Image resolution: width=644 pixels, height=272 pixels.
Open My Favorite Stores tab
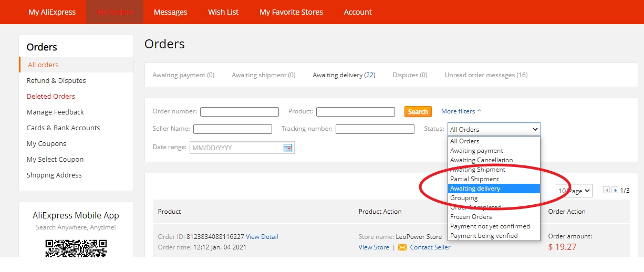coord(291,12)
